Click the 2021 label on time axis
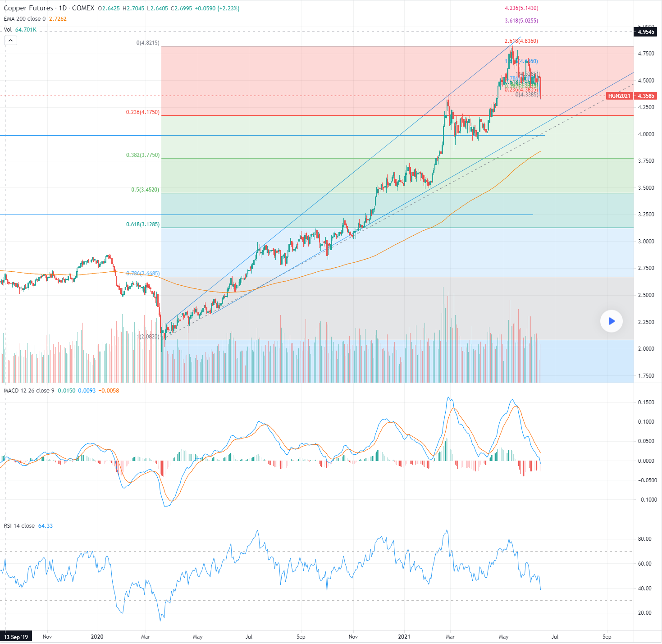Image resolution: width=662 pixels, height=644 pixels. click(405, 637)
